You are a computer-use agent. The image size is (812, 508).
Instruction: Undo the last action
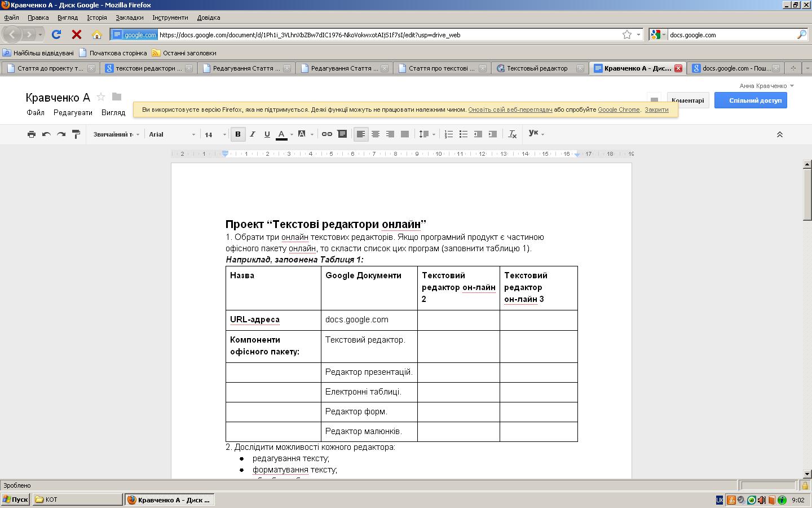pyautogui.click(x=46, y=134)
